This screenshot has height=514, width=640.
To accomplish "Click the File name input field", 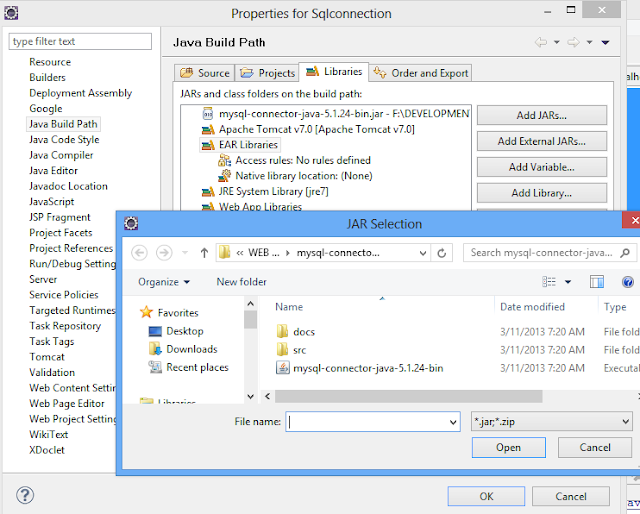I will point(373,421).
